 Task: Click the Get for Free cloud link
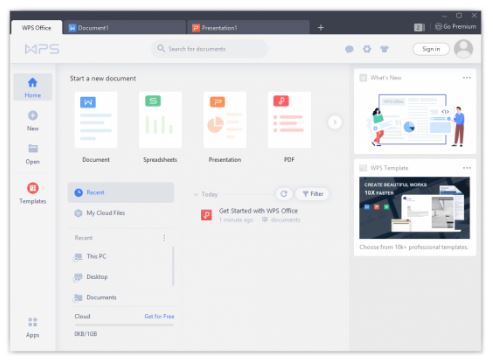[x=159, y=316]
